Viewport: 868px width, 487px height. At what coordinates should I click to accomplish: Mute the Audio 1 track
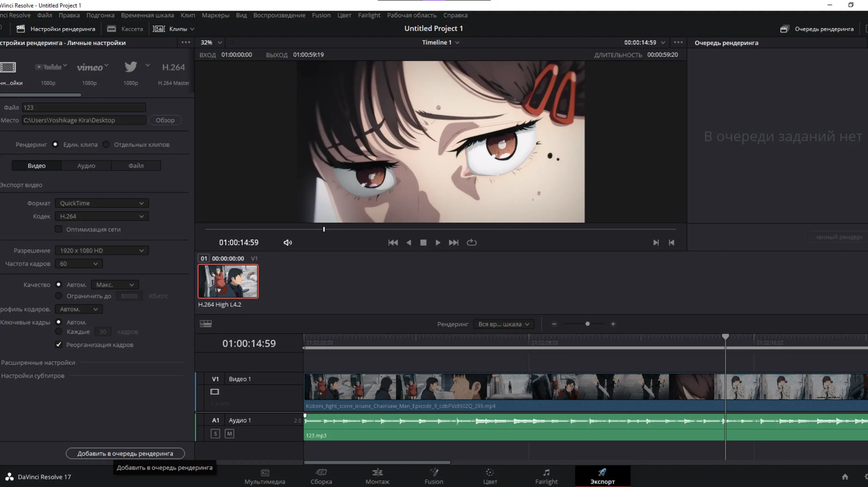click(230, 433)
